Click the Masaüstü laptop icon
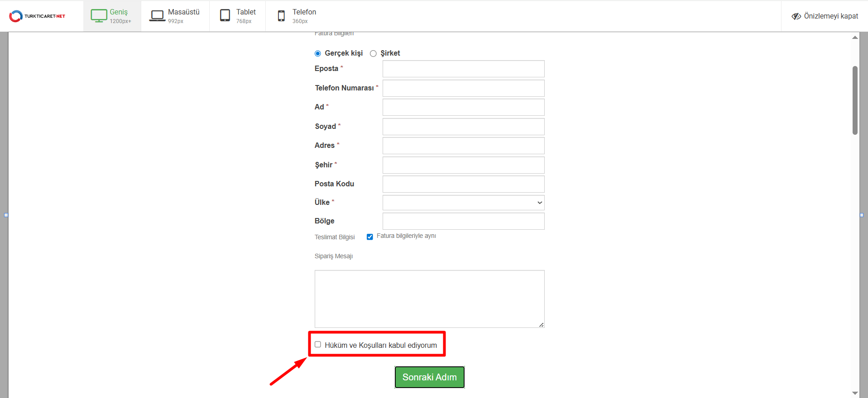 (x=157, y=16)
